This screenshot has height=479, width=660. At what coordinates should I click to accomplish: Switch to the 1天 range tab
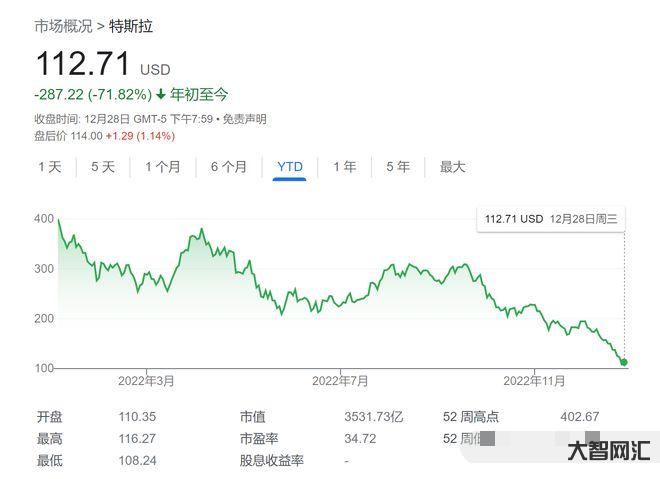50,167
